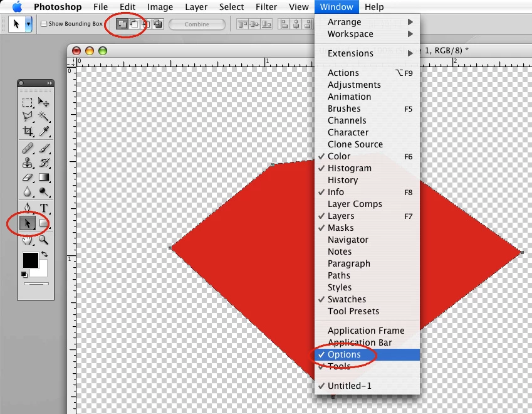Click Align bottom edges icon
Screen dimensions: 532x414
(266, 24)
